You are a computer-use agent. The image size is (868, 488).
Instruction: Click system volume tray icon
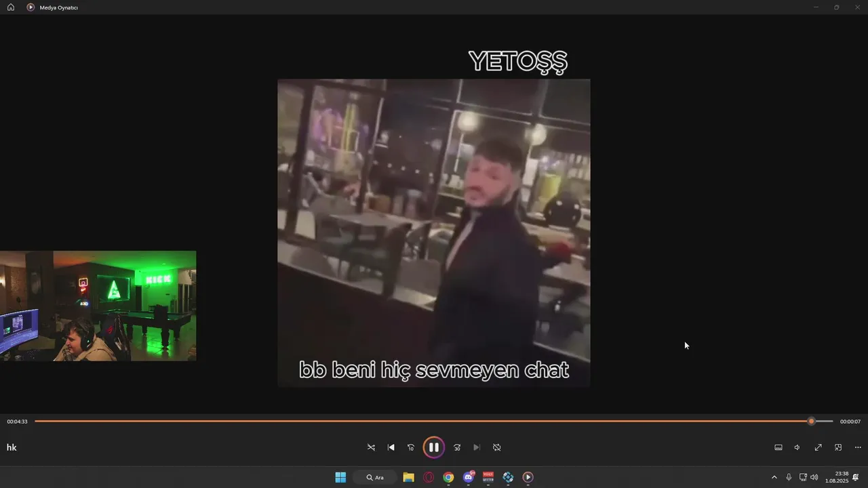coord(814,477)
